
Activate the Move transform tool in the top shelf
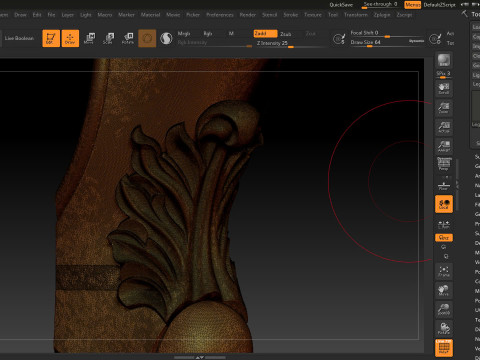(89, 38)
